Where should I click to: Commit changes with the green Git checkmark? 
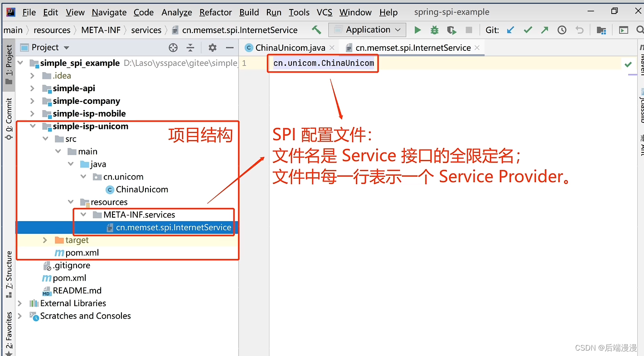click(x=528, y=30)
